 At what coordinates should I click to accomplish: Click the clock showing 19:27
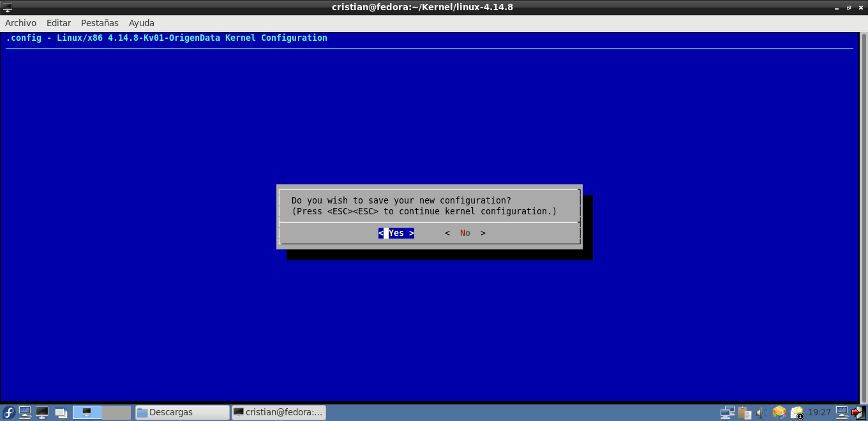pos(819,413)
